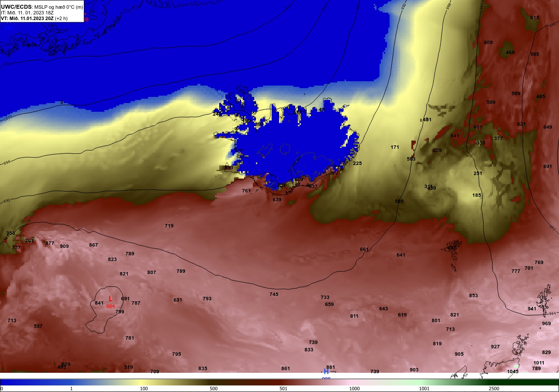Click the height value 769
This screenshot has width=559, height=392.
point(539,262)
